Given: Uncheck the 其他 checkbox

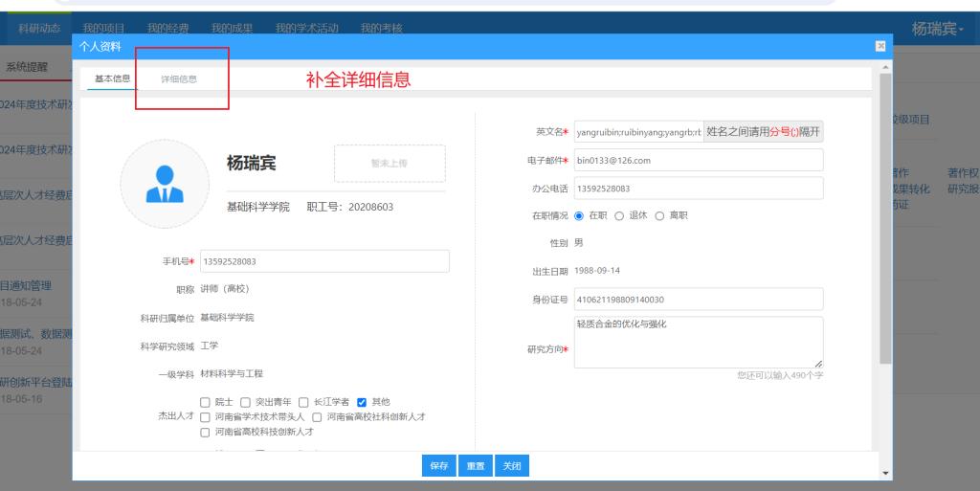Looking at the screenshot, I should click(x=361, y=402).
